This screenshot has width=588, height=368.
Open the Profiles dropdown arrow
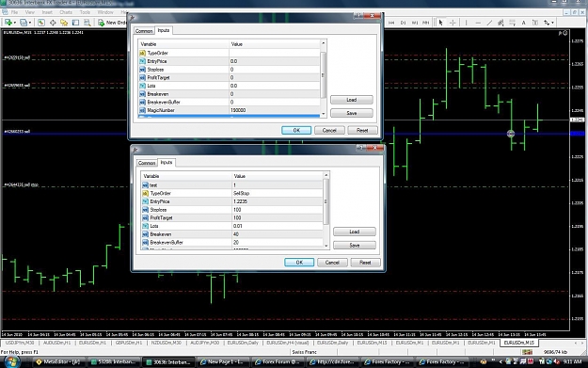click(x=29, y=23)
